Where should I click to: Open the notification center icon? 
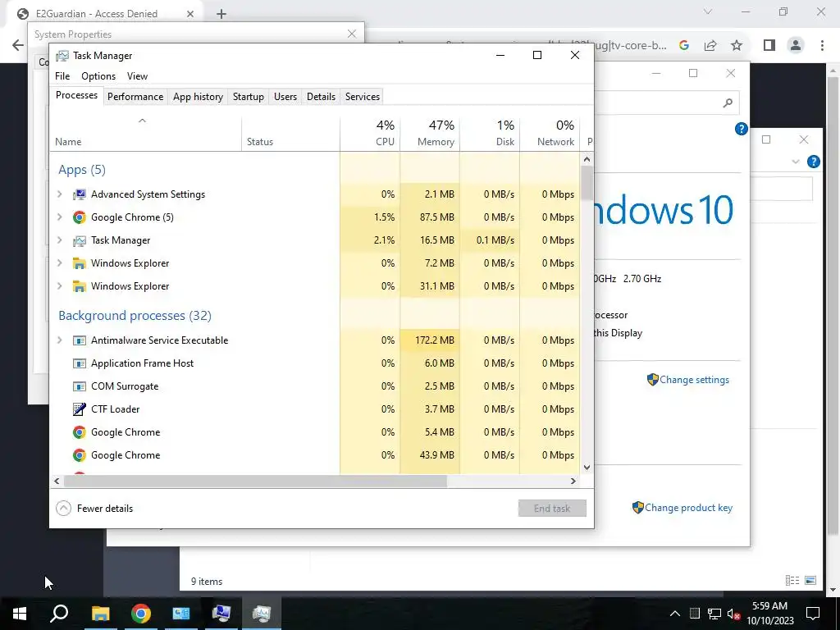[813, 614]
